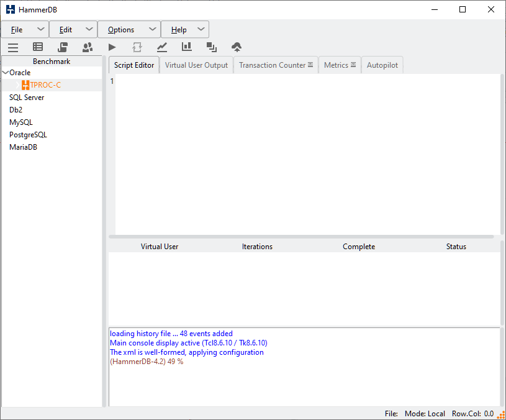Click the 'Main console display active' line
The image size is (506, 420).
pyautogui.click(x=189, y=343)
